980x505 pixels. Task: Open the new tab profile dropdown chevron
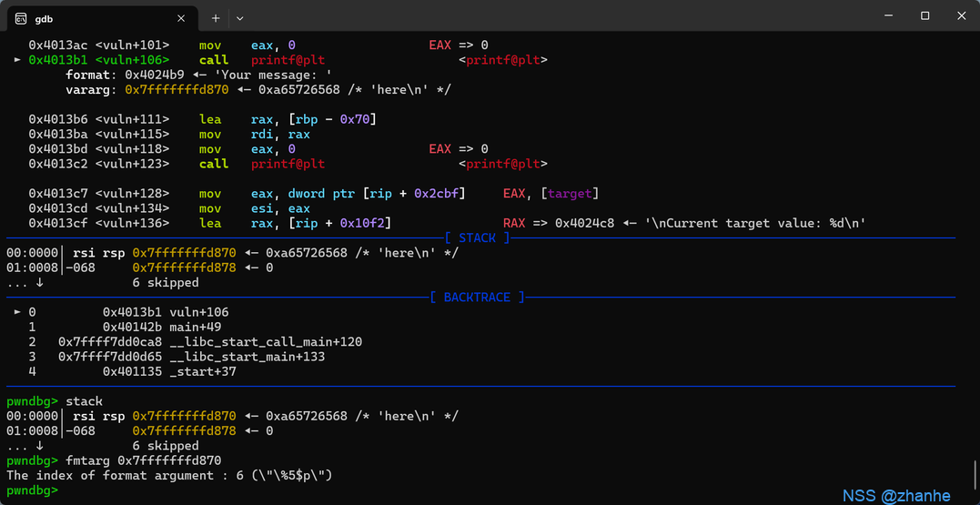(x=240, y=17)
